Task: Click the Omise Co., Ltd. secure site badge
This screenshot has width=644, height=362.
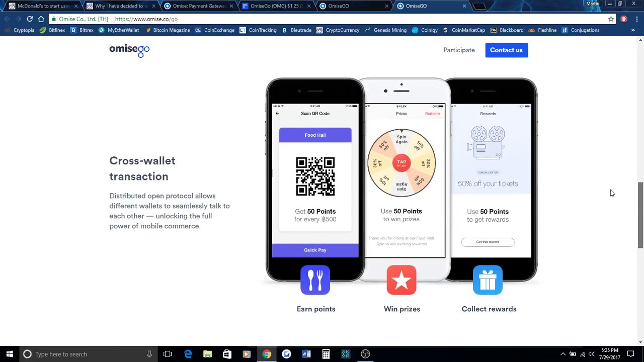Action: pos(80,19)
